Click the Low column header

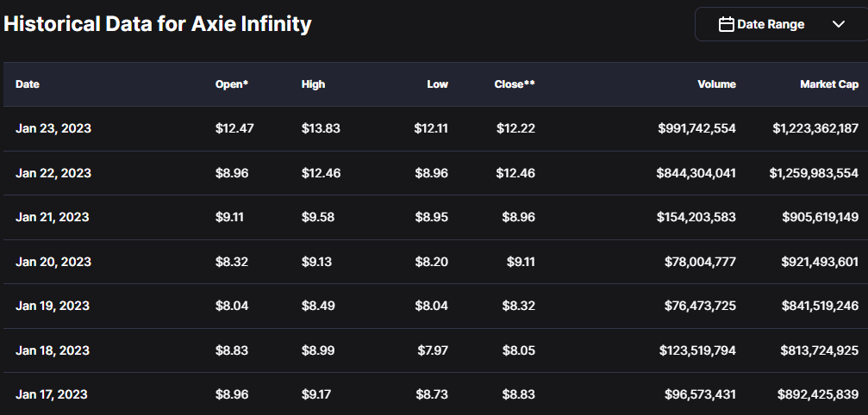pos(437,84)
